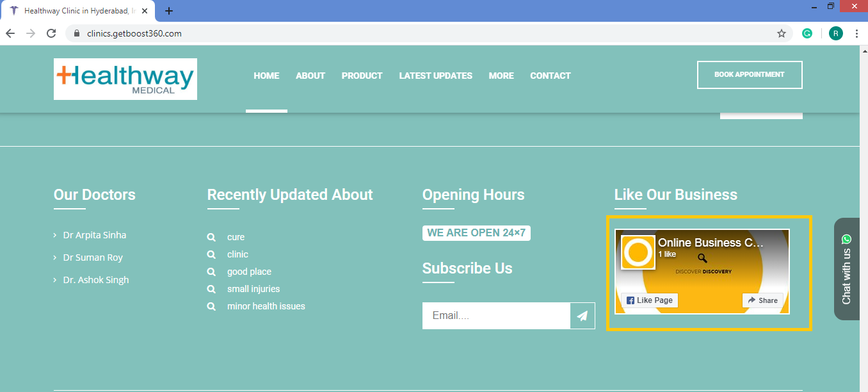Click the Like Our Business heading
The height and width of the screenshot is (392, 868).
click(676, 195)
